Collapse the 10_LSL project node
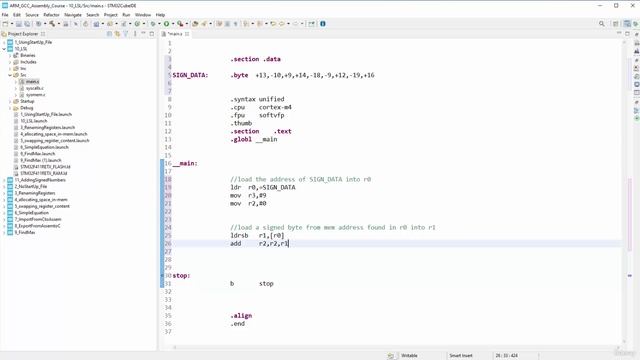640x360 pixels. coord(4,49)
